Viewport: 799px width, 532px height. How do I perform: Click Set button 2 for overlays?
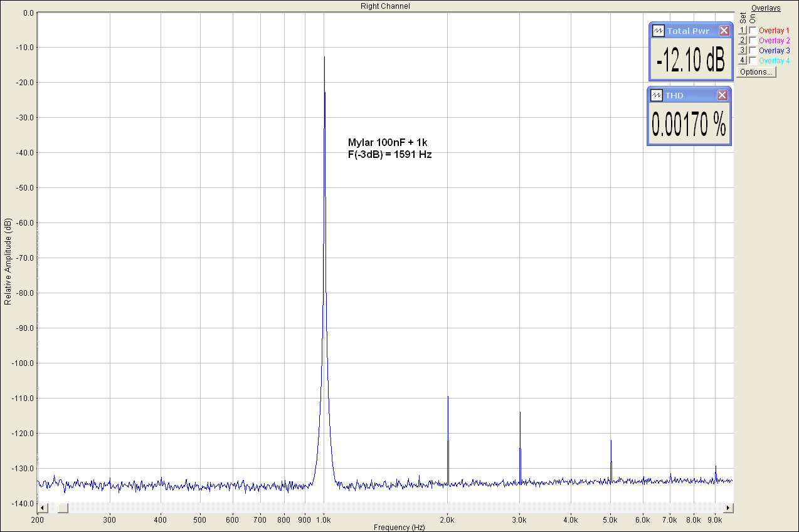(x=742, y=40)
